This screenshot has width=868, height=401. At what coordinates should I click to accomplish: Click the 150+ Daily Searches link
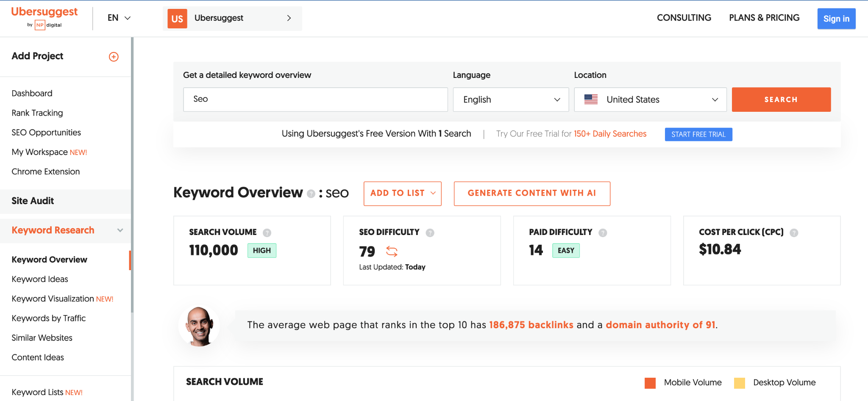click(610, 134)
